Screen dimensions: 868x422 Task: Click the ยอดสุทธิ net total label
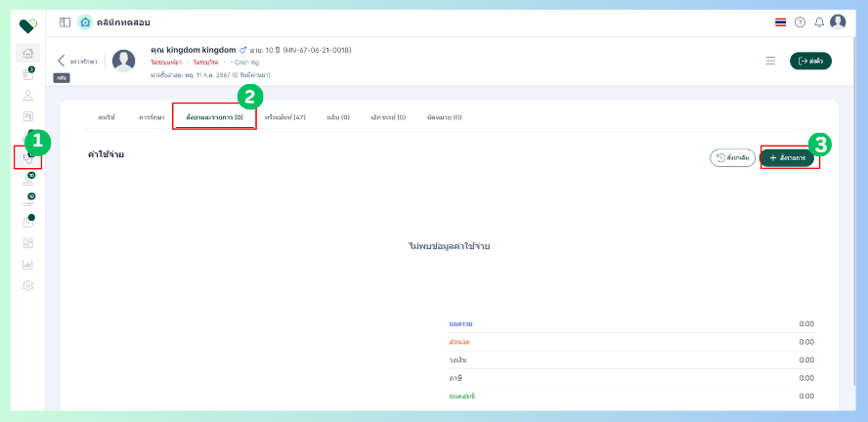(462, 397)
